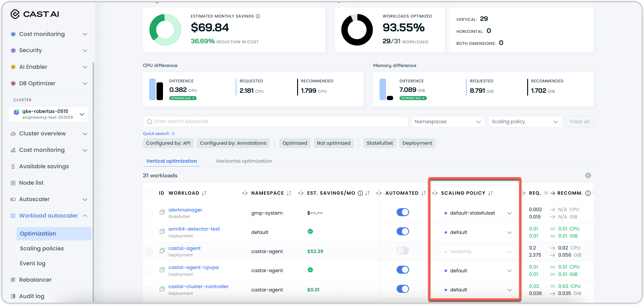The image size is (644, 305).
Task: Copy the arm64-detector-test workload ID icon
Action: pyautogui.click(x=162, y=232)
